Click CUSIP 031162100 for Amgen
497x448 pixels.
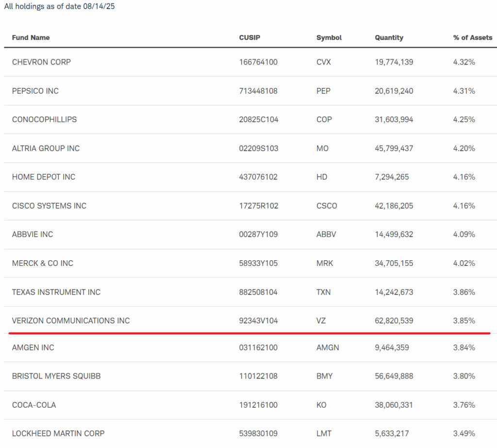258,347
